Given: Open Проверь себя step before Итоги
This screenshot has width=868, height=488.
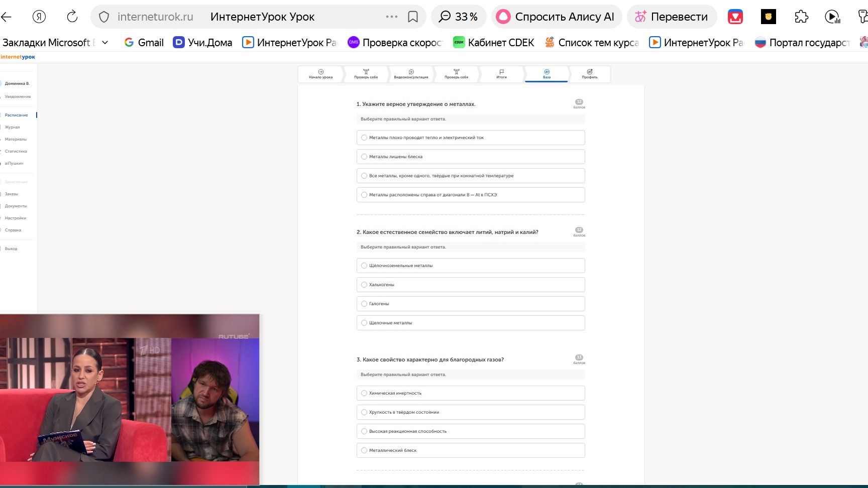Looking at the screenshot, I should coord(456,74).
